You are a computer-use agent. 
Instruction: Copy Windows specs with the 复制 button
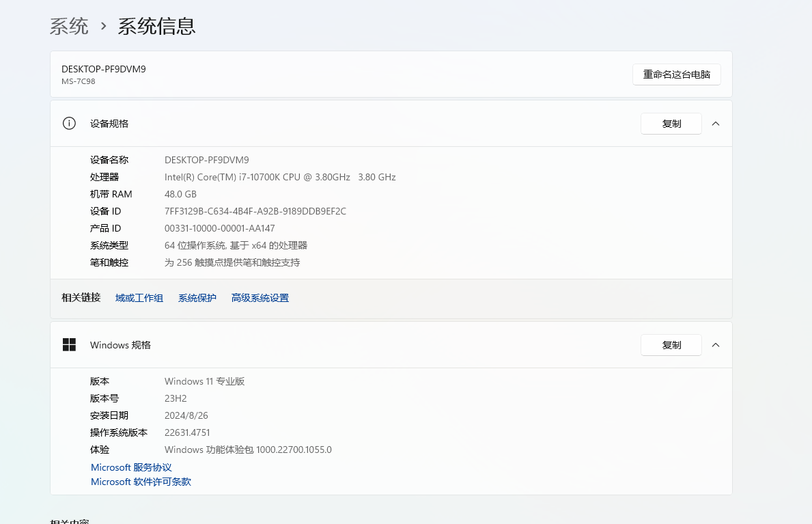671,345
